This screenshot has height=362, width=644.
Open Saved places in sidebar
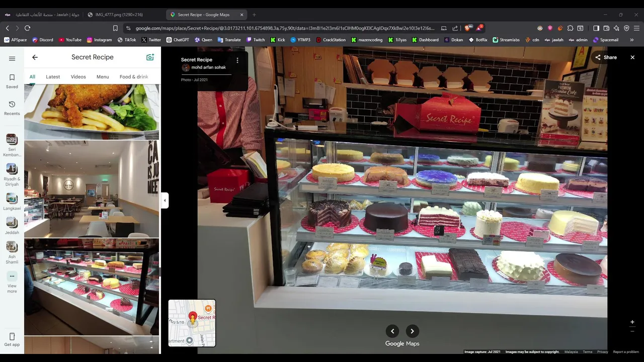click(x=12, y=80)
